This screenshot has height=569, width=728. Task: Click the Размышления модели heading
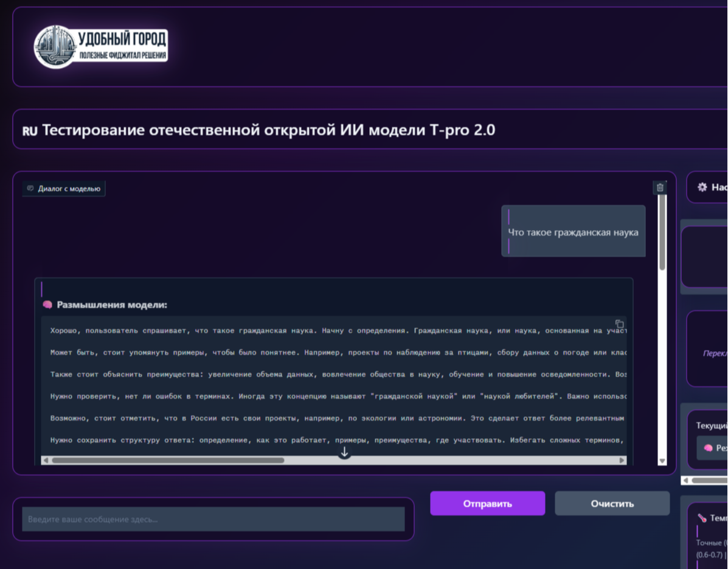pyautogui.click(x=112, y=305)
